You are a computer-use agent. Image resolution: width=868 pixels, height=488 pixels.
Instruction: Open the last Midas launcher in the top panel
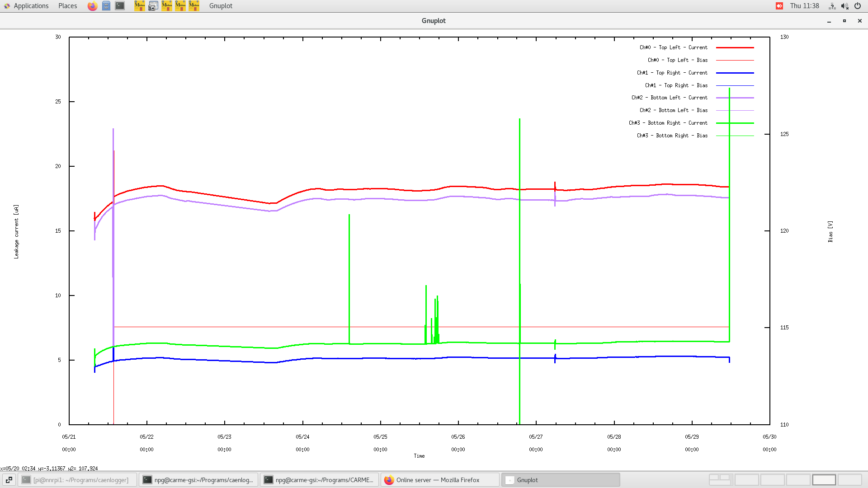[x=193, y=6]
